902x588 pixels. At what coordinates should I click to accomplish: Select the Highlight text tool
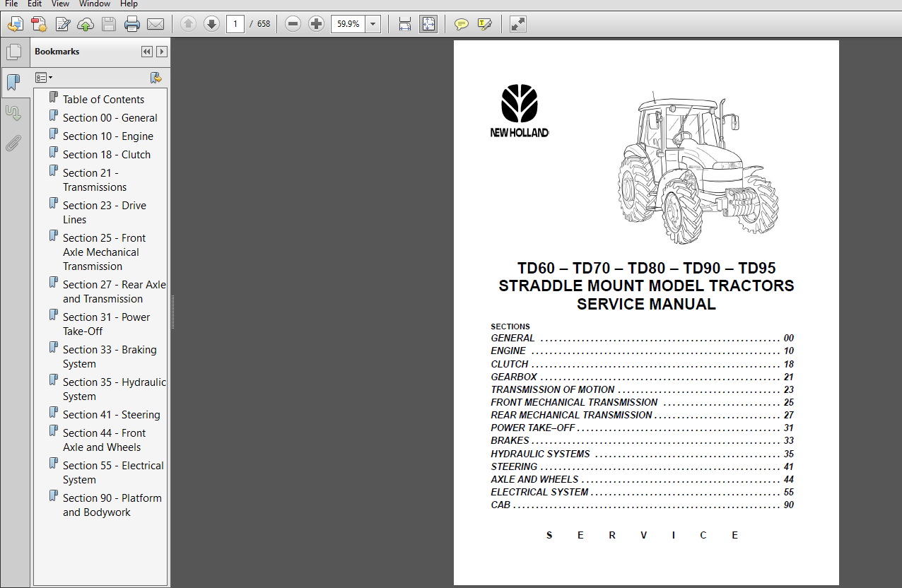[x=485, y=24]
